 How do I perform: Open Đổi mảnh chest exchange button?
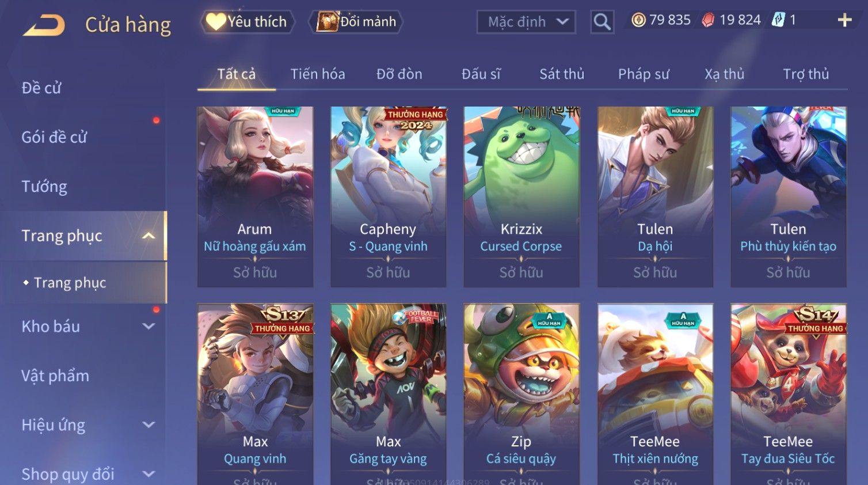[x=356, y=22]
